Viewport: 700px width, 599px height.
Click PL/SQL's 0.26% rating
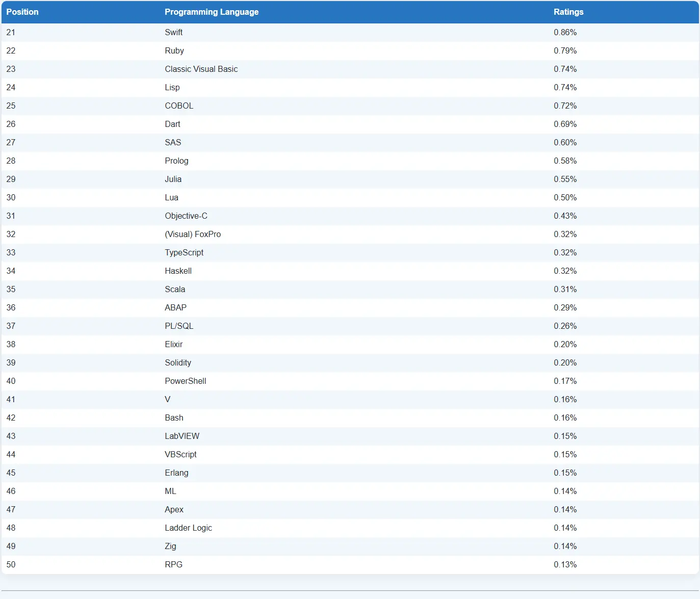565,326
